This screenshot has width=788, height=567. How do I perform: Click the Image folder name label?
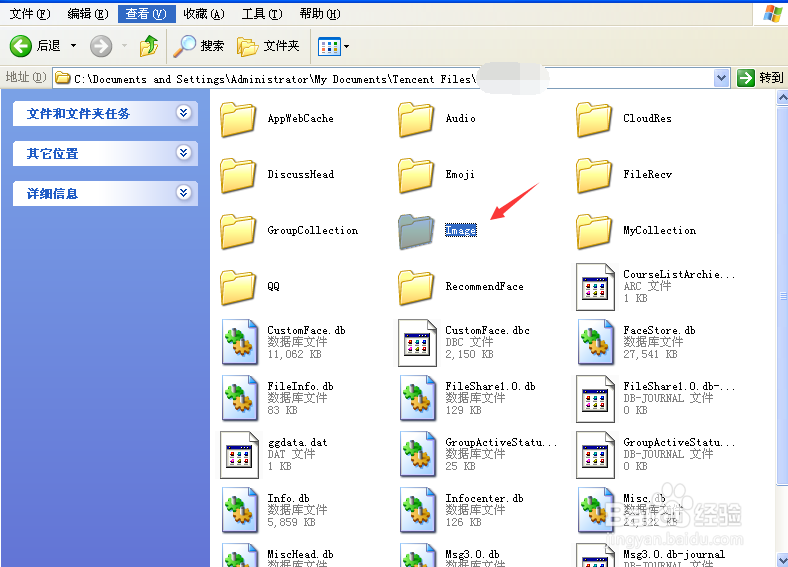[x=461, y=230]
